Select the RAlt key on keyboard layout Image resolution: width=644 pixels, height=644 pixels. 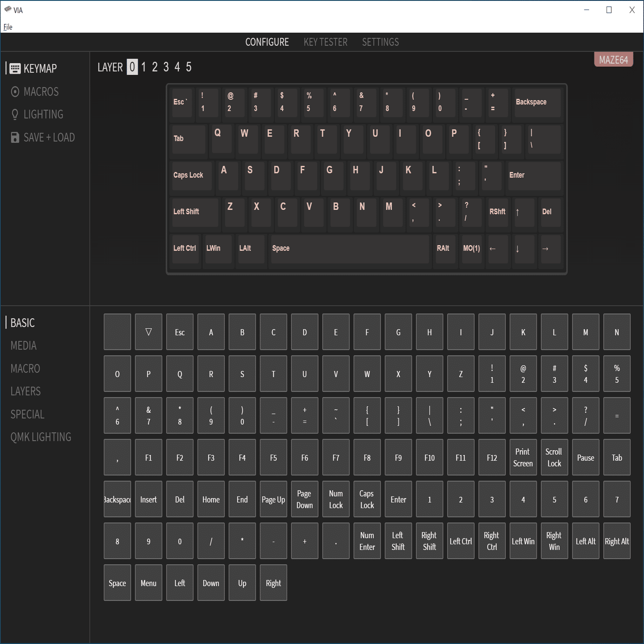(446, 249)
